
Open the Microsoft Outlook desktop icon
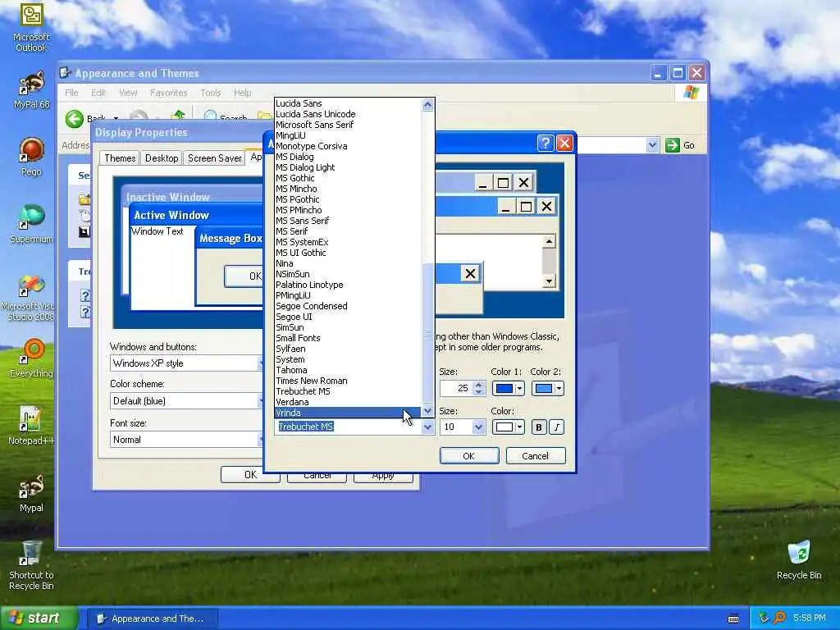(x=31, y=27)
